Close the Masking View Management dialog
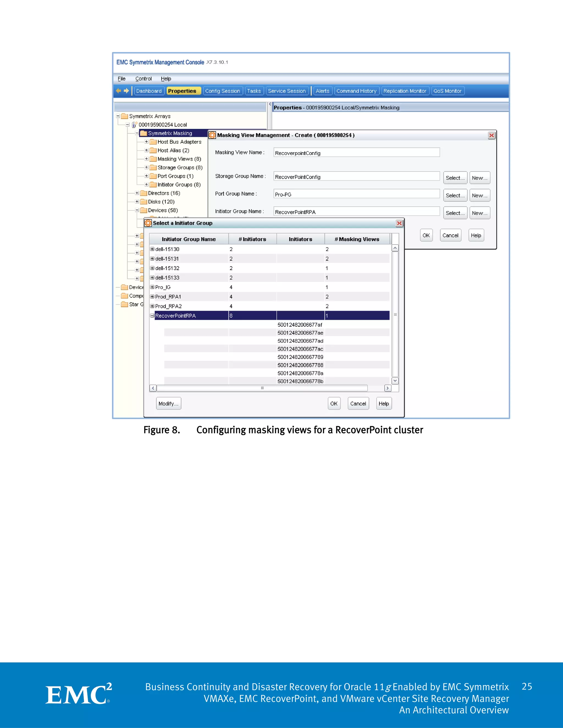The height and width of the screenshot is (728, 563). pyautogui.click(x=492, y=135)
